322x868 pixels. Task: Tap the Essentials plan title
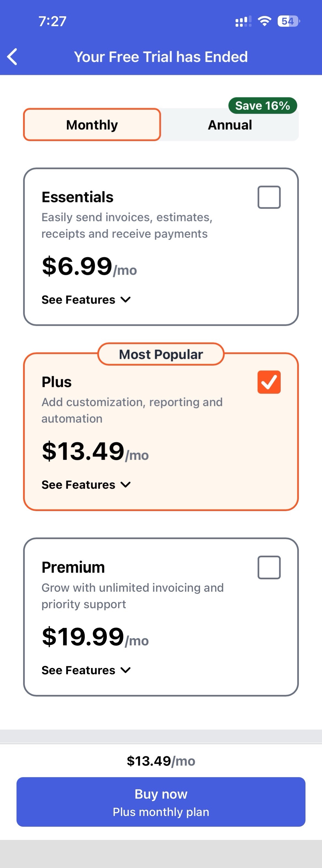point(77,197)
